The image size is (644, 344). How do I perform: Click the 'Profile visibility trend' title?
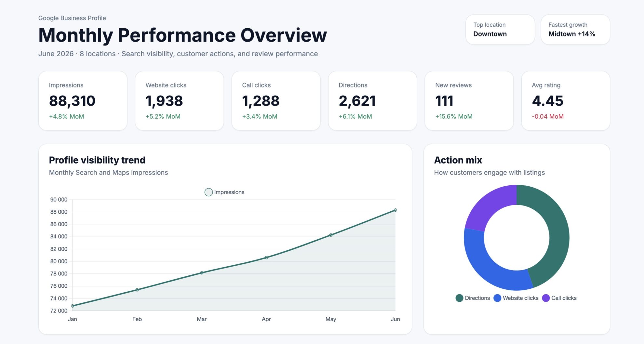[x=97, y=160]
